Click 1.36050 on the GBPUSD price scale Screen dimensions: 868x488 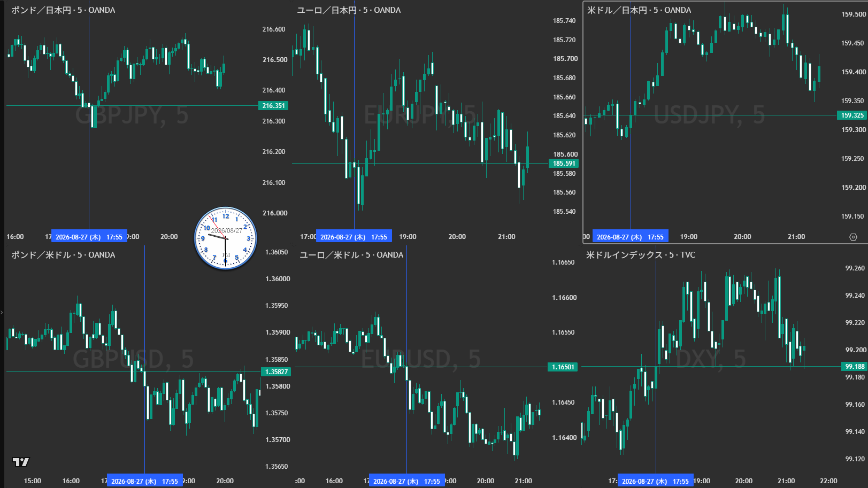(276, 252)
